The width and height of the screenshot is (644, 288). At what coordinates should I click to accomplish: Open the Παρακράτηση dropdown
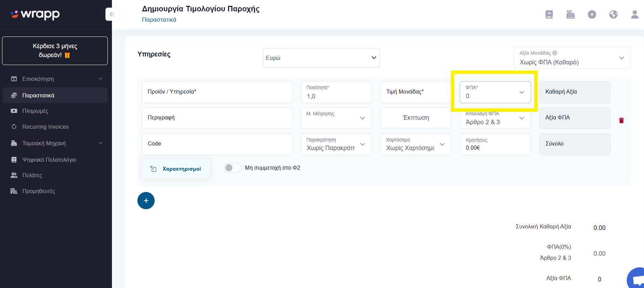pos(336,144)
